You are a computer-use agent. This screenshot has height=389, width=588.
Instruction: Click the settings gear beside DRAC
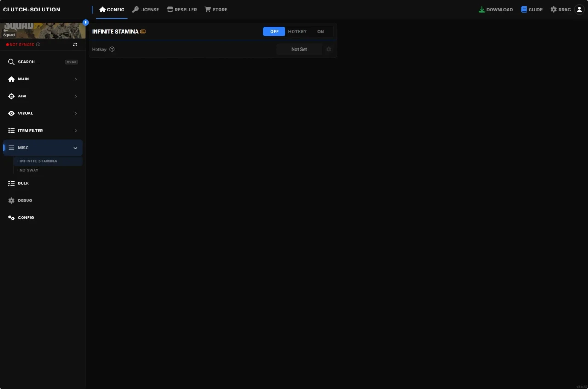(554, 10)
